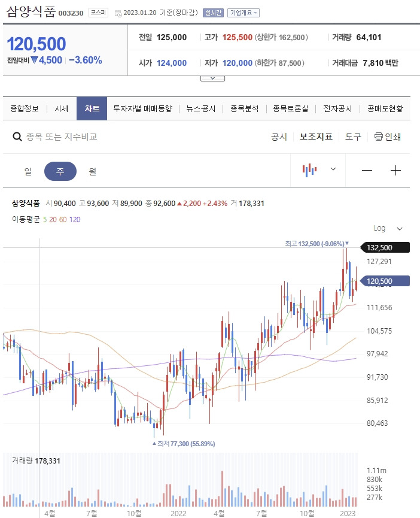Toggle 120-period moving average line
The height and width of the screenshot is (518, 420).
click(75, 220)
